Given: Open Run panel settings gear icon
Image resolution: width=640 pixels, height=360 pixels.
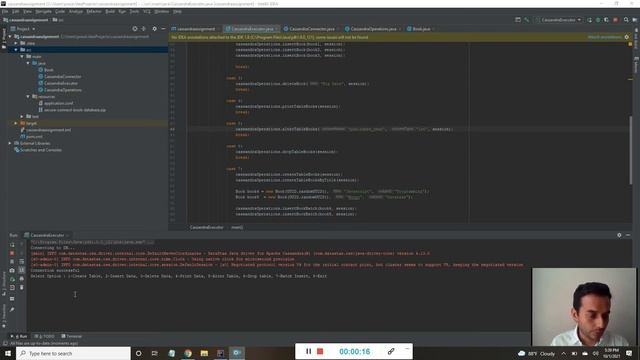Looking at the screenshot, I should coord(619,235).
